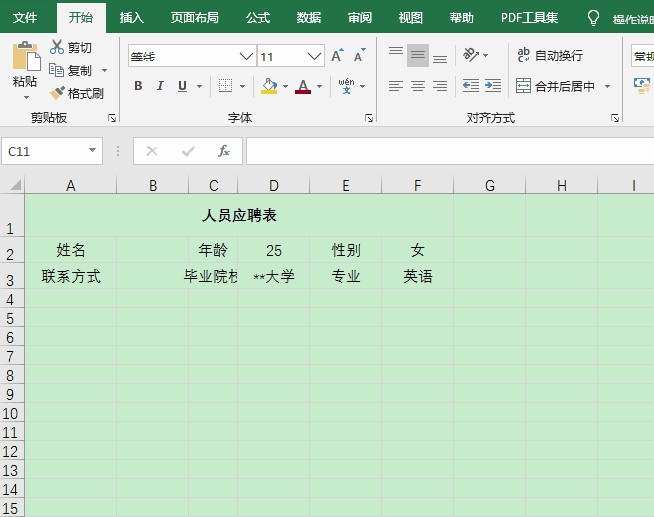Increase font size with large A
Image resolution: width=654 pixels, height=517 pixels.
337,55
